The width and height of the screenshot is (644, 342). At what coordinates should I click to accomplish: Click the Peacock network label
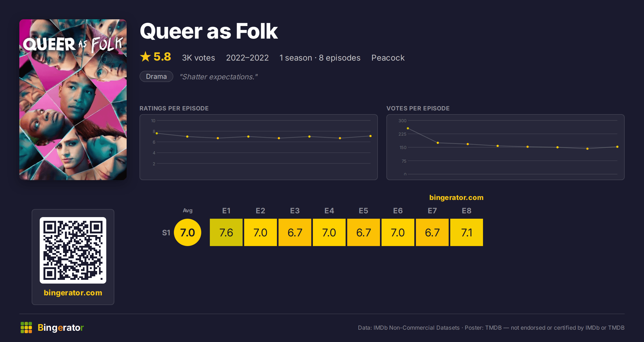pyautogui.click(x=388, y=58)
